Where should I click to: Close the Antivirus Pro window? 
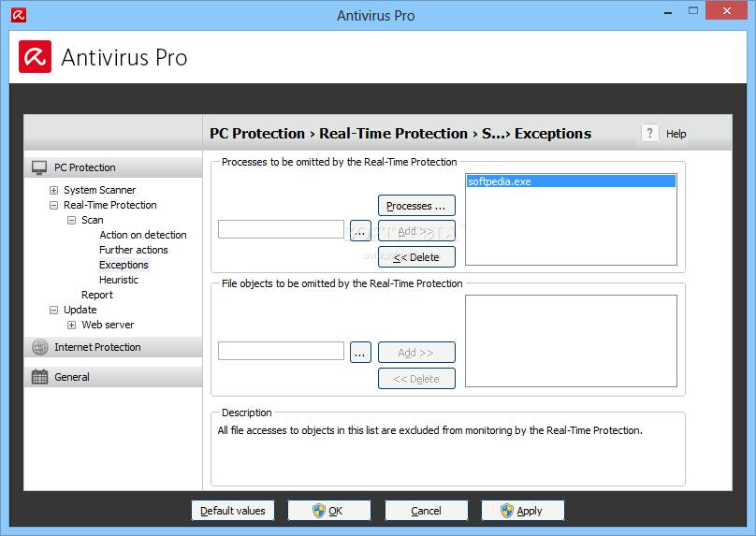click(727, 10)
